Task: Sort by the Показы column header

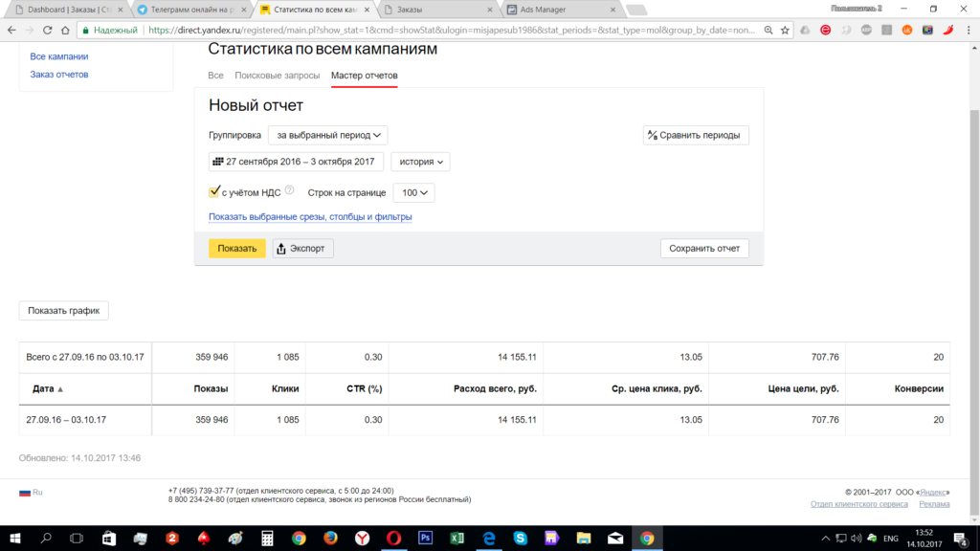Action: [x=211, y=388]
